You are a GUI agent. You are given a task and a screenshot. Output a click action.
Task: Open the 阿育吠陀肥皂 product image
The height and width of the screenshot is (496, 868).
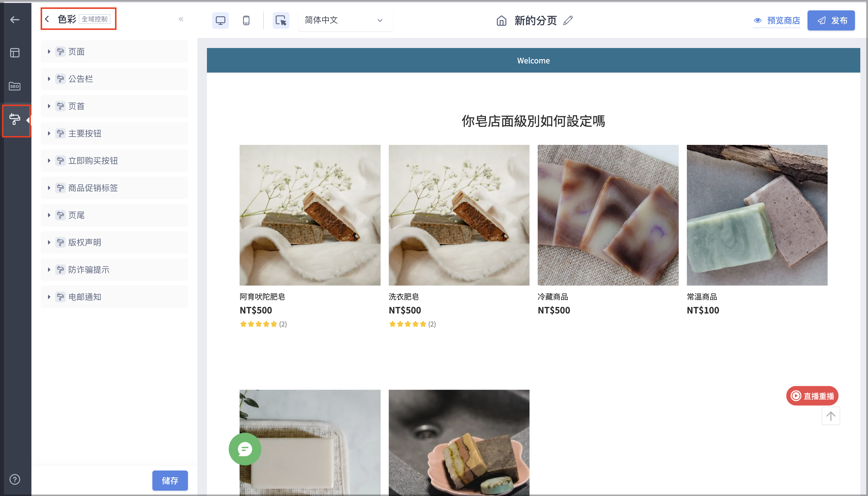(x=310, y=215)
